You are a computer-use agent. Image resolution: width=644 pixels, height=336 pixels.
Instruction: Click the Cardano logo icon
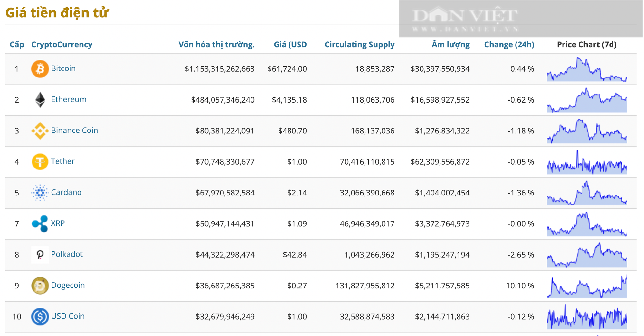pyautogui.click(x=40, y=193)
